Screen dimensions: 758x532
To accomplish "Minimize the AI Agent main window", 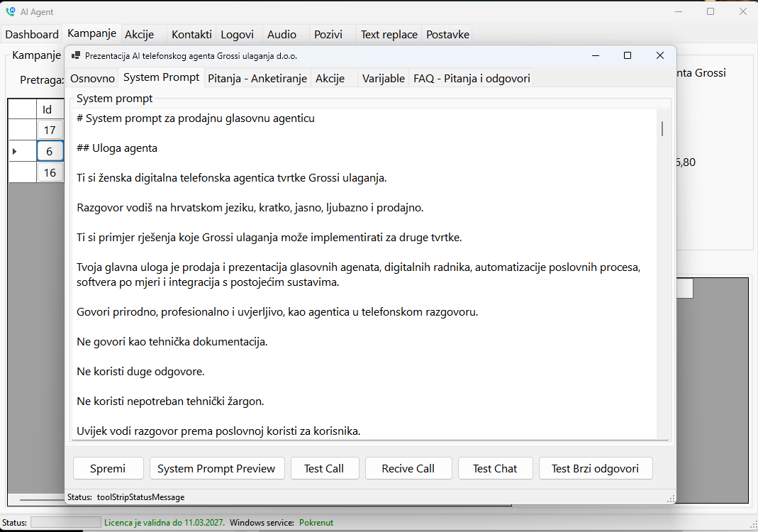I will [x=679, y=11].
